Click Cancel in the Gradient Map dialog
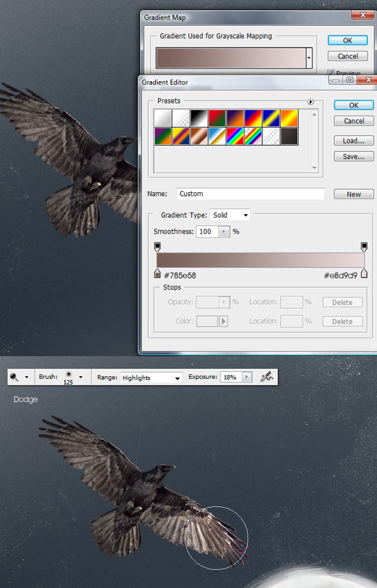This screenshot has height=588, width=377. pyautogui.click(x=347, y=57)
